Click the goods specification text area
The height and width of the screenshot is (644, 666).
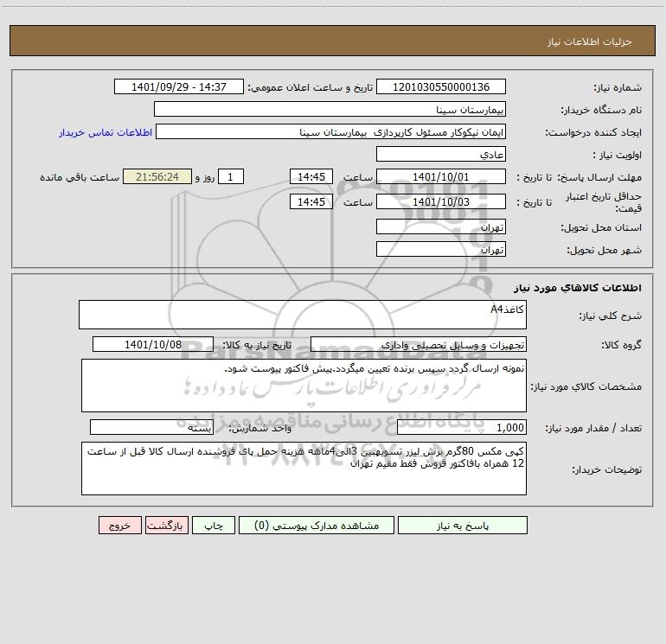[x=304, y=386]
